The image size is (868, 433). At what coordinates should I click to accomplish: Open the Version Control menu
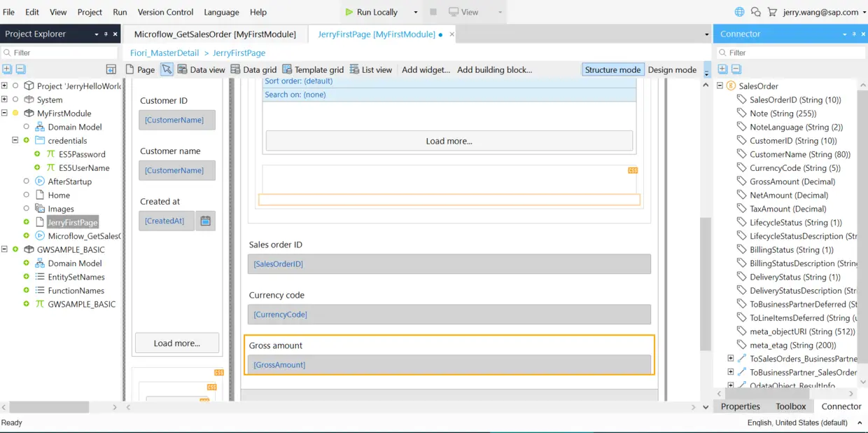[x=165, y=12]
